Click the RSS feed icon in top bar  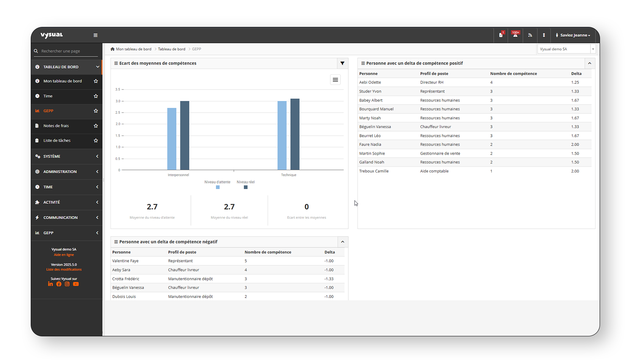point(530,35)
